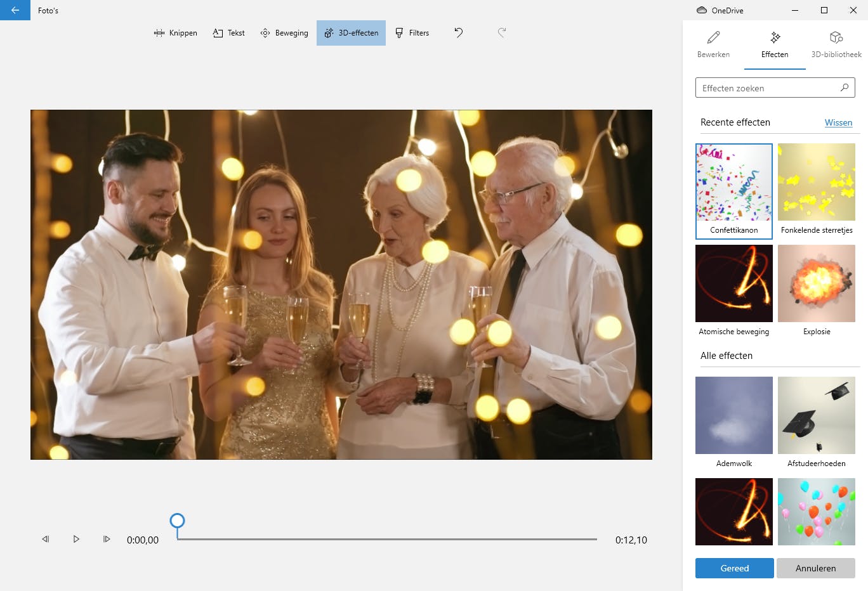Undo the last action
Viewport: 868px width, 591px height.
coord(459,33)
